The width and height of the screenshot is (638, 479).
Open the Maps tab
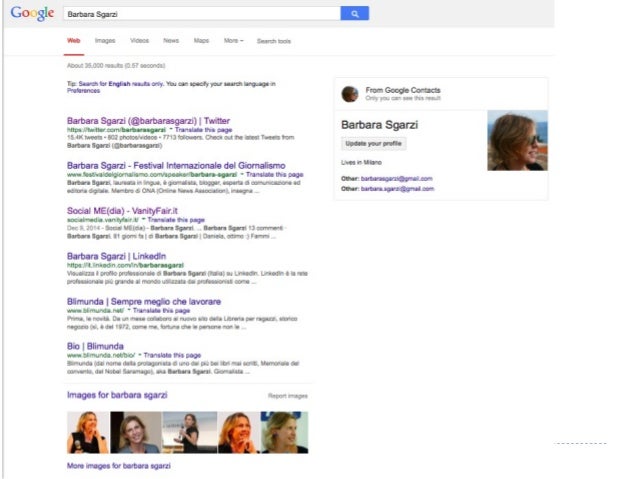(201, 41)
